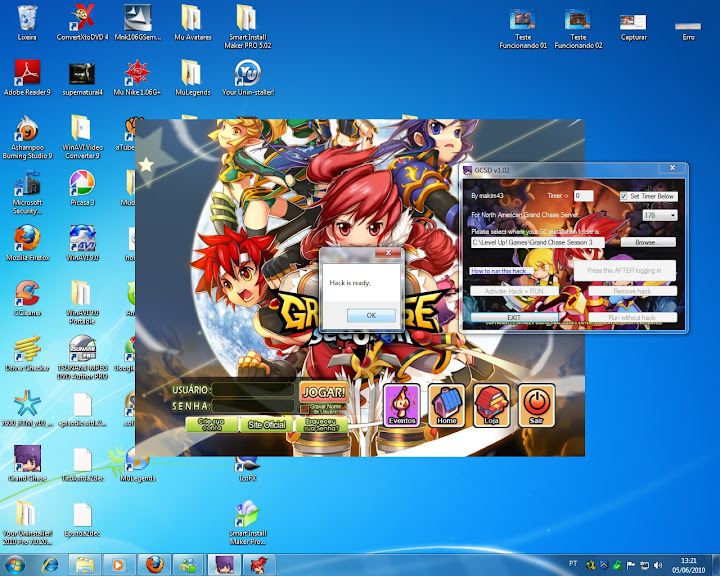The width and height of the screenshot is (720, 576).
Task: Click Browse... button in GCSD window
Action: (648, 242)
